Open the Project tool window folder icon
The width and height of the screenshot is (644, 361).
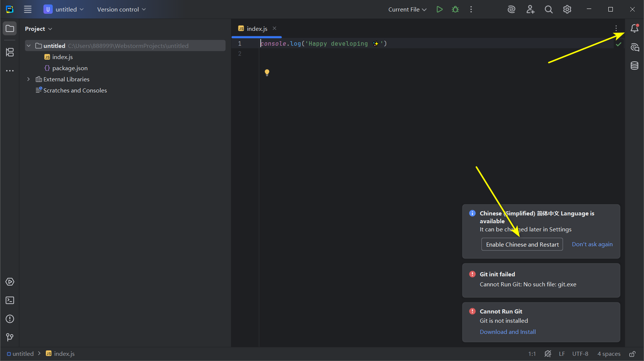click(10, 29)
